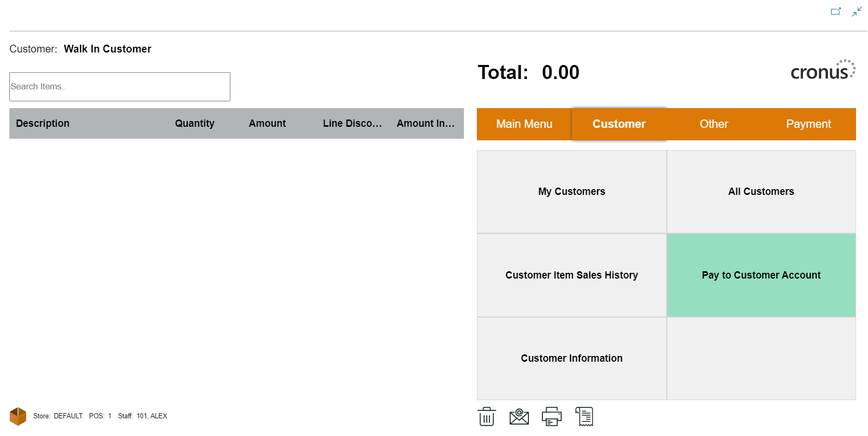Select Pay to Customer Account
This screenshot has width=868, height=436.
pyautogui.click(x=761, y=275)
